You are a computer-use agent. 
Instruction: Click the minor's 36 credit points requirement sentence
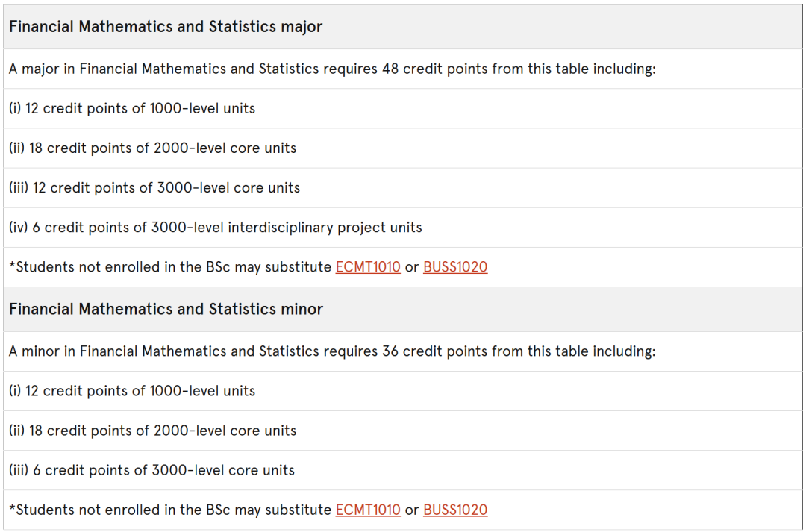(332, 351)
